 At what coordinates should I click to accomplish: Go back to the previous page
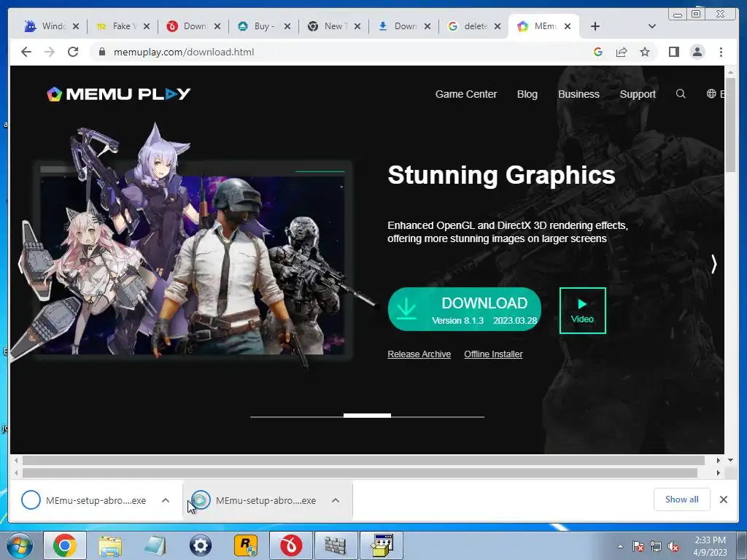coord(26,52)
